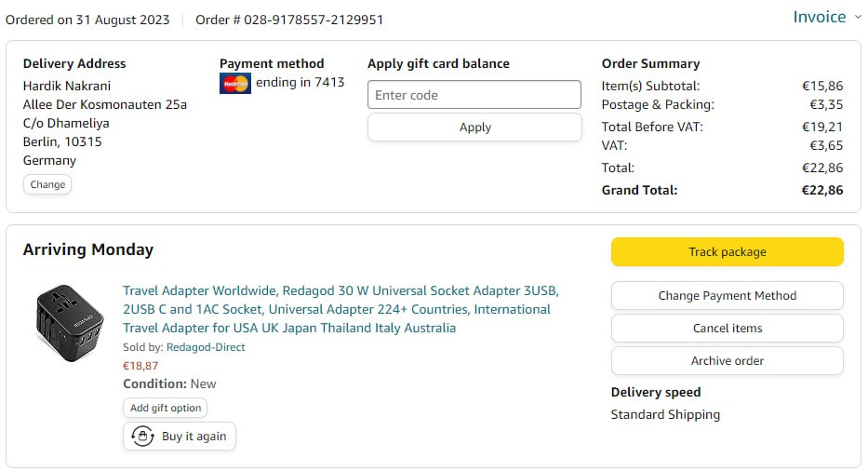
Task: Archive this order
Action: click(x=727, y=361)
